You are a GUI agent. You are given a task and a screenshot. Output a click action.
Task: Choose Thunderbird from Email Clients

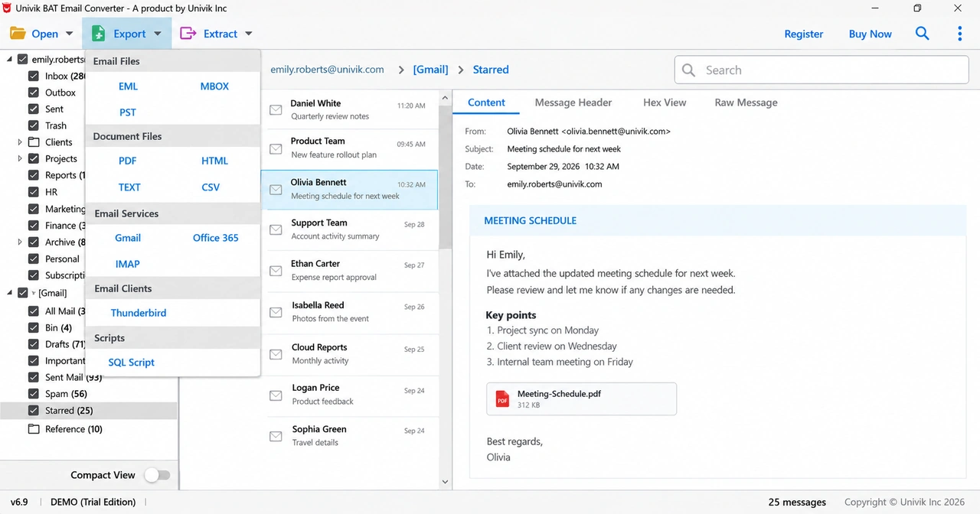point(139,313)
